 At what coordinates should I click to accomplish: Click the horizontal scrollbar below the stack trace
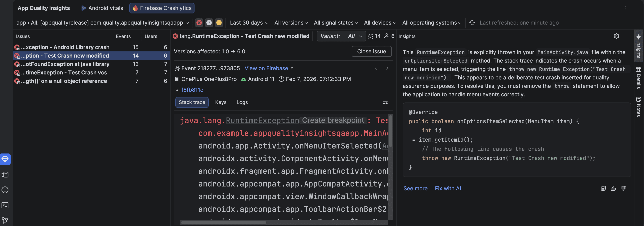tap(224, 223)
